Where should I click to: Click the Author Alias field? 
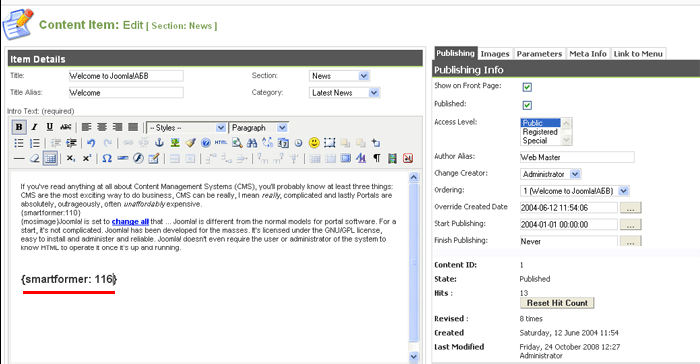coord(577,157)
